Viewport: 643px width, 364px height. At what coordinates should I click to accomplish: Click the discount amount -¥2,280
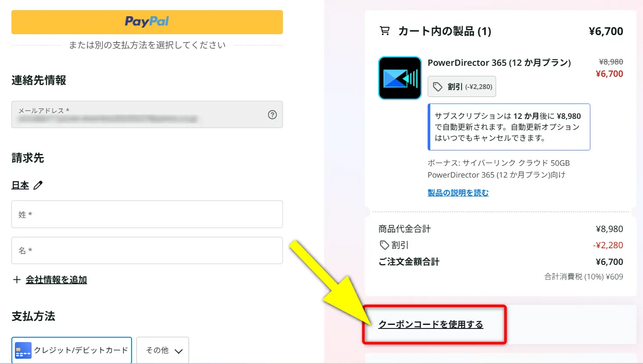608,245
